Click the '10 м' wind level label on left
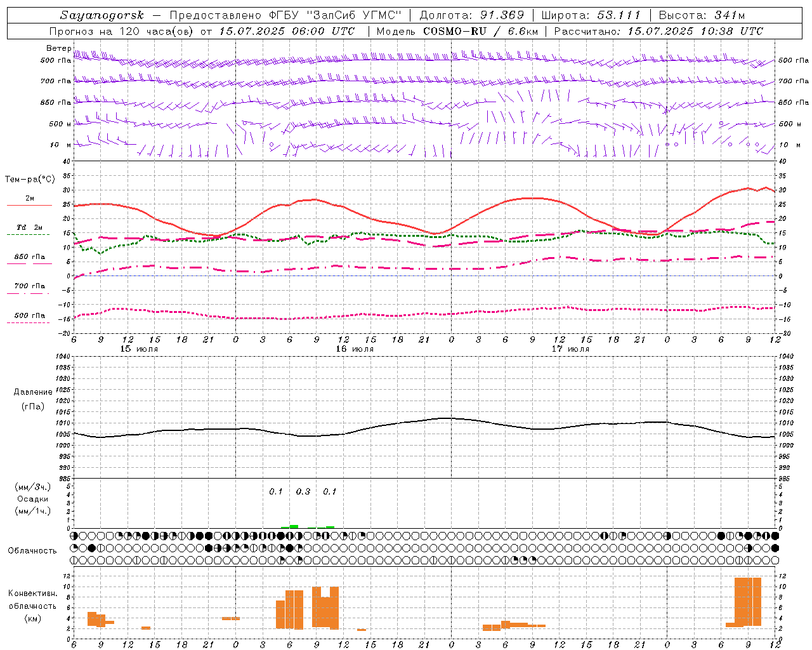 pos(60,145)
